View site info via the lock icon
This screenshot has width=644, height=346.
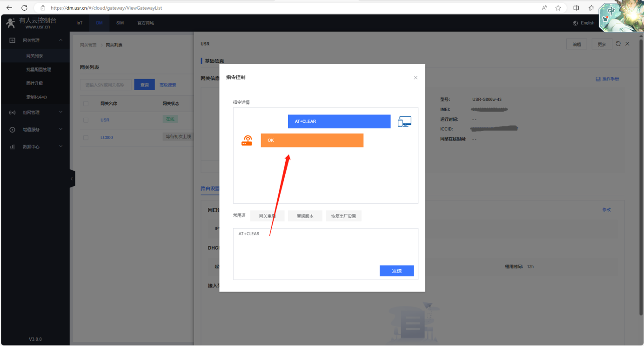pyautogui.click(x=43, y=8)
